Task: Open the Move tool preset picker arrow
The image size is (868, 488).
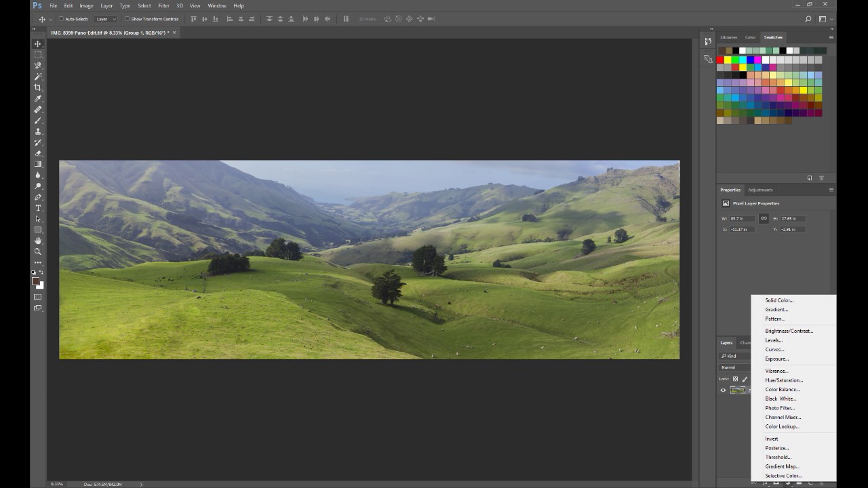Action: (50, 19)
